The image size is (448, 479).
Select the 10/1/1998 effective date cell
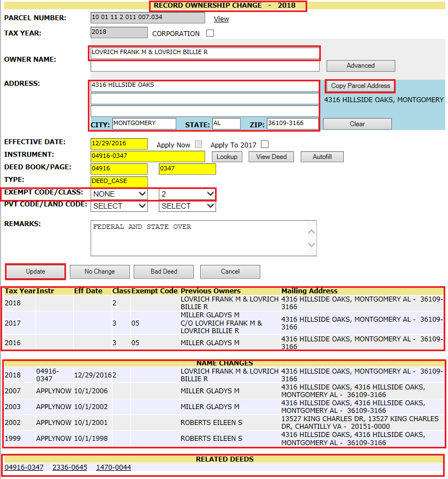pos(91,439)
